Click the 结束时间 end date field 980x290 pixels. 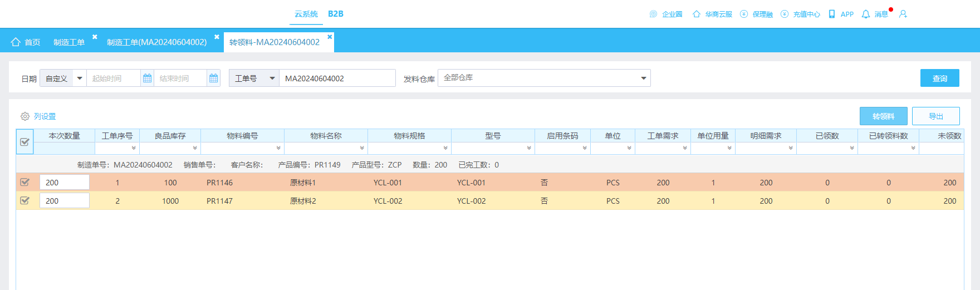[x=180, y=78]
